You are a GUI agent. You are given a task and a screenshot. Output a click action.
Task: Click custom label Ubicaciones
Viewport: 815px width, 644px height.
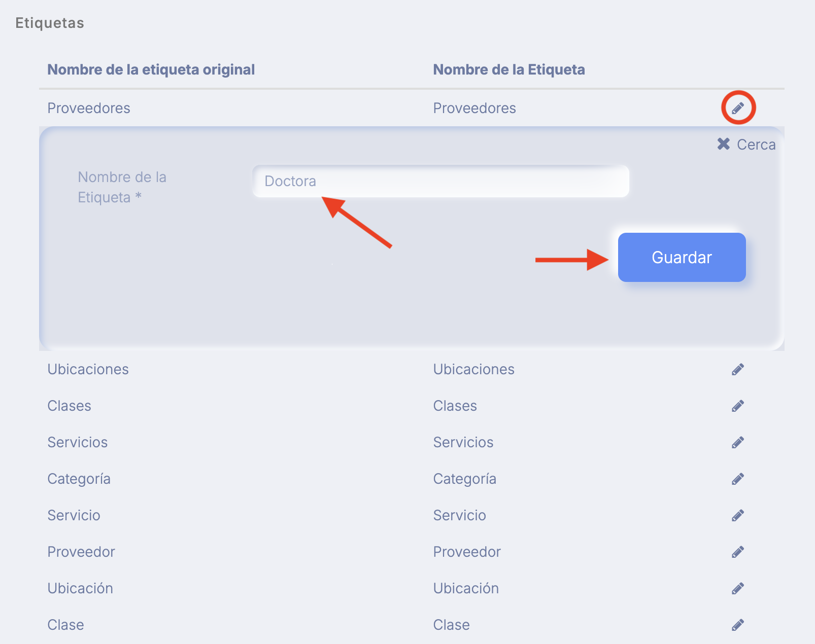tap(474, 369)
